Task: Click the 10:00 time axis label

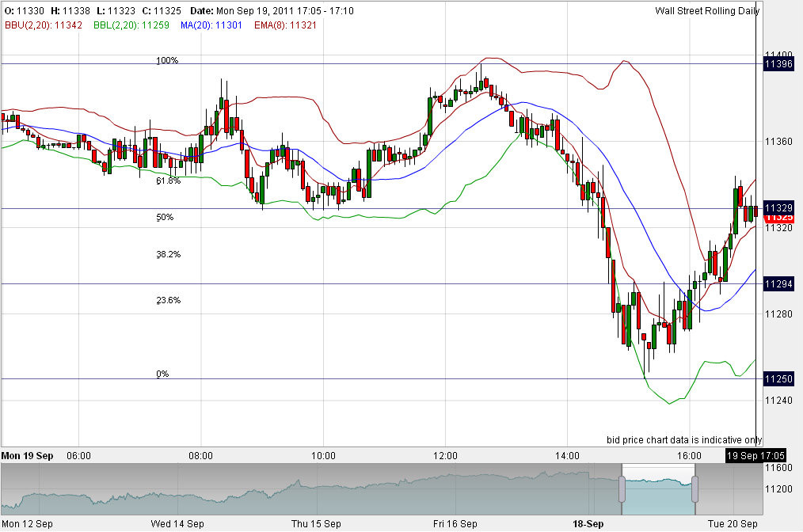Action: click(323, 456)
